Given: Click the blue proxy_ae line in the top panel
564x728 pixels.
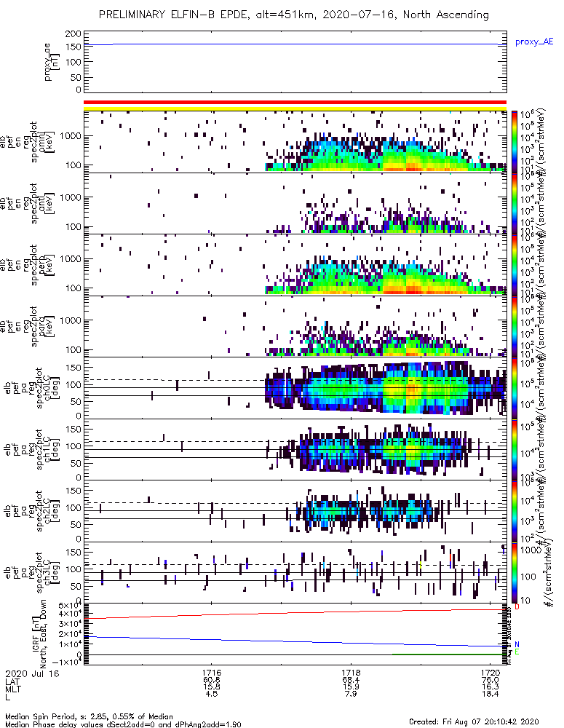Looking at the screenshot, I should 295,44.
